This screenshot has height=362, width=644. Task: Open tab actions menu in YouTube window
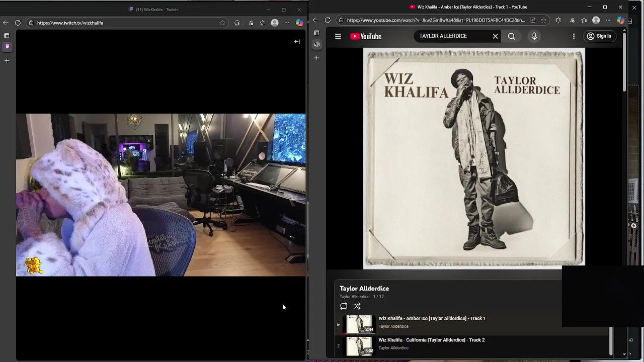(316, 33)
